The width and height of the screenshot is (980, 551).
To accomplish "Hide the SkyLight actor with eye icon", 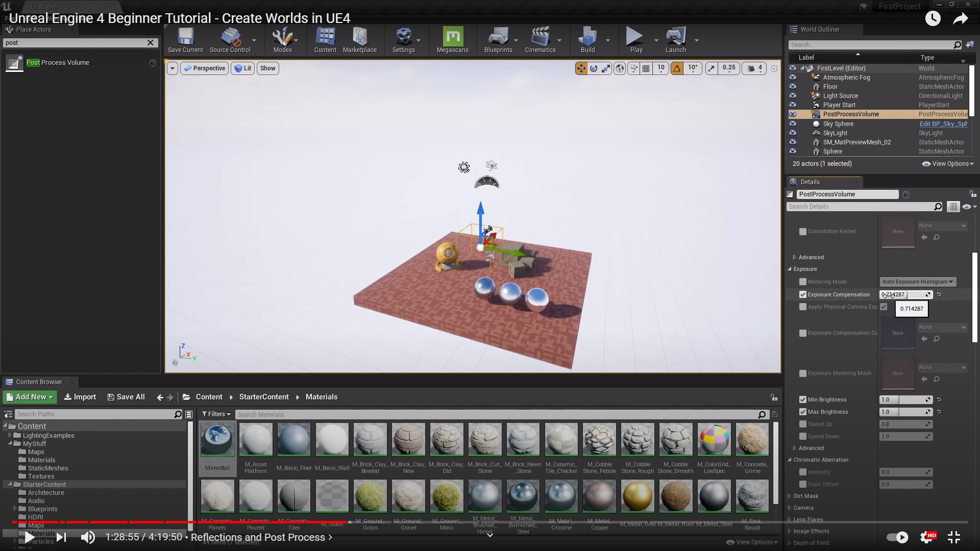I will 793,133.
